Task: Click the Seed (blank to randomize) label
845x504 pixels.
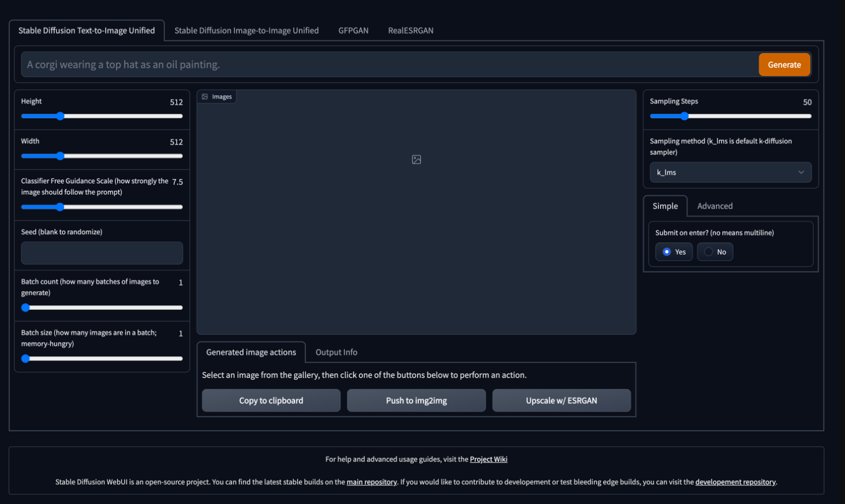Action: [x=62, y=232]
